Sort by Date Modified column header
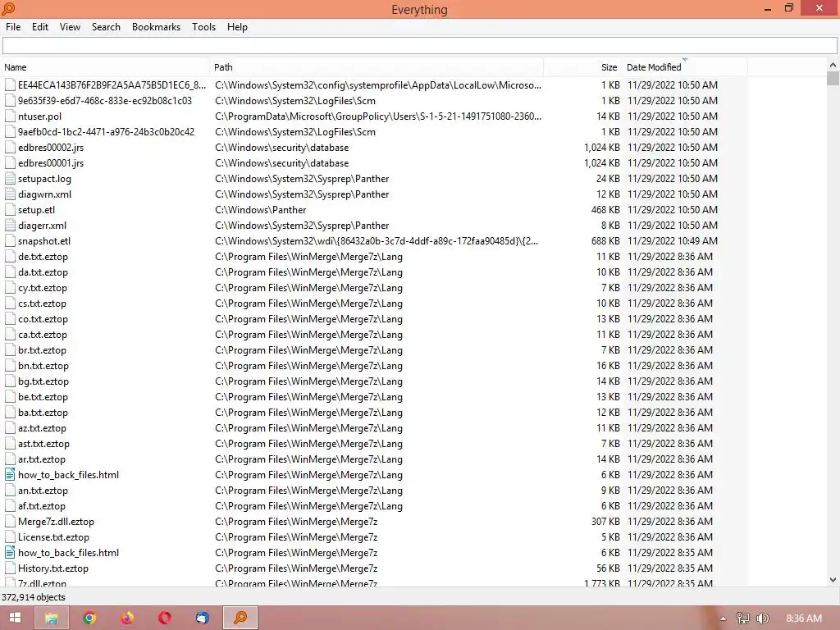 685,67
